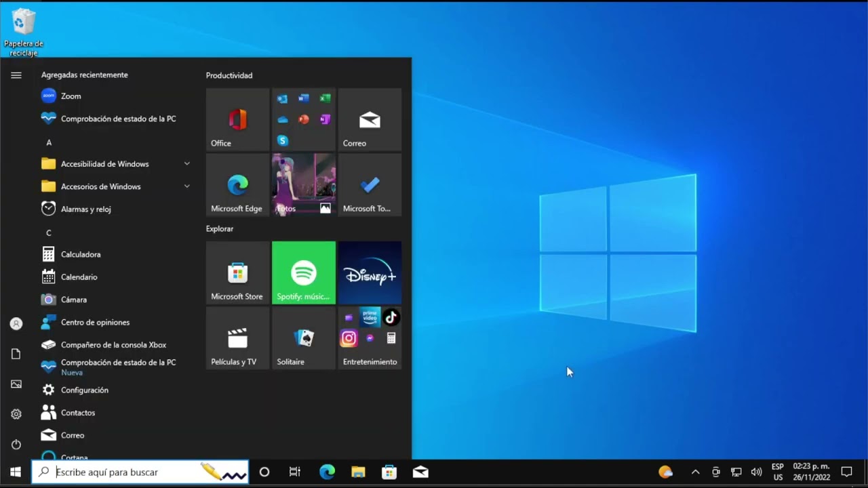
Task: Open the Correo tile in Productividad
Action: point(370,119)
